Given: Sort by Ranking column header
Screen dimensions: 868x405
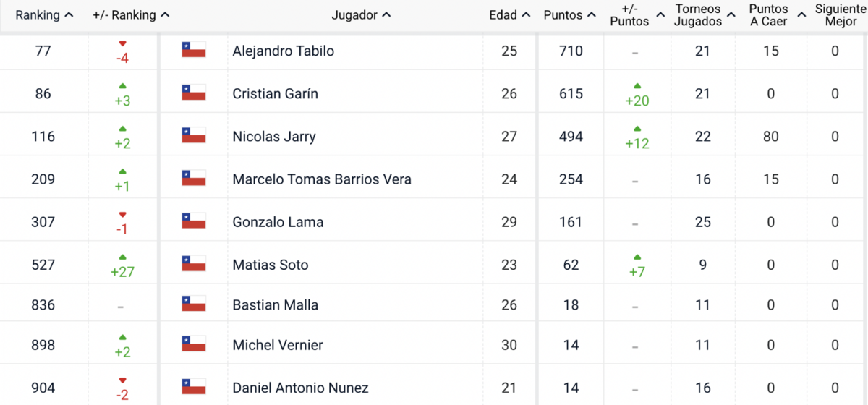Looking at the screenshot, I should [44, 14].
